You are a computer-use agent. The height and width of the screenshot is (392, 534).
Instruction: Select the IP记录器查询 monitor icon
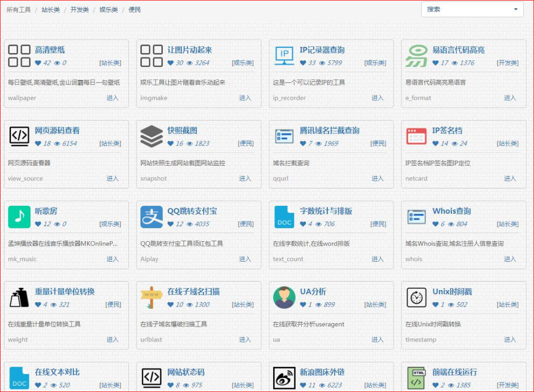(x=284, y=56)
